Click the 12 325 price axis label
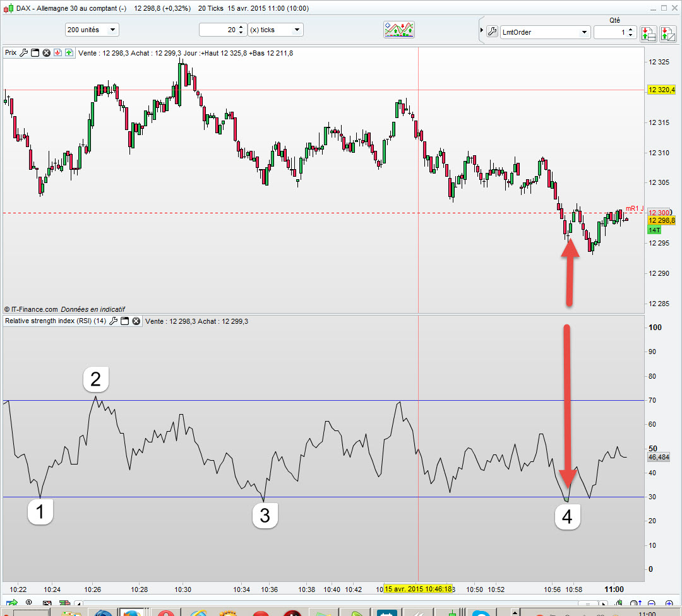The height and width of the screenshot is (616, 682). click(659, 62)
